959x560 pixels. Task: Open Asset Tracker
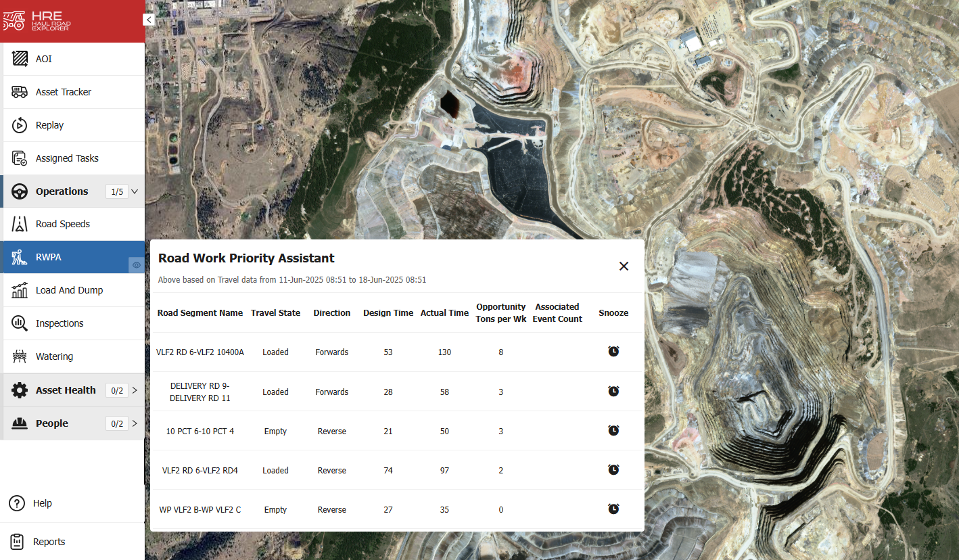pyautogui.click(x=72, y=92)
